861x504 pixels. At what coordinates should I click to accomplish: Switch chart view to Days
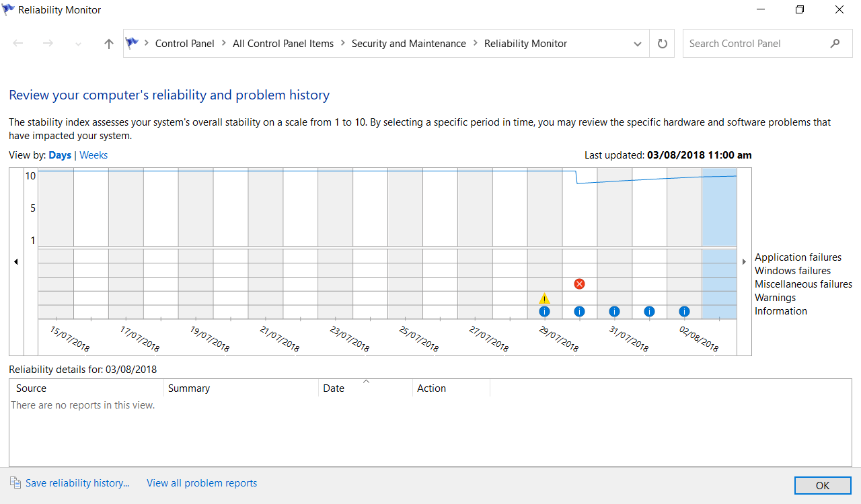click(60, 155)
